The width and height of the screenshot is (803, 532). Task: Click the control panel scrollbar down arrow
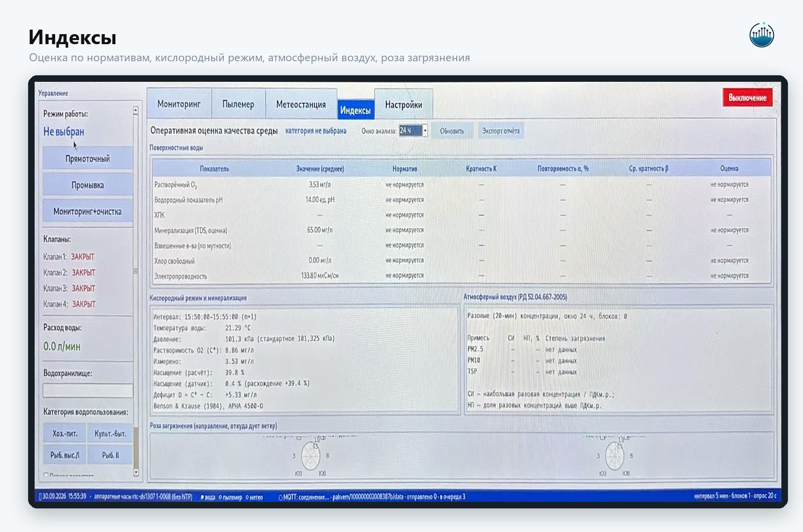[136, 472]
